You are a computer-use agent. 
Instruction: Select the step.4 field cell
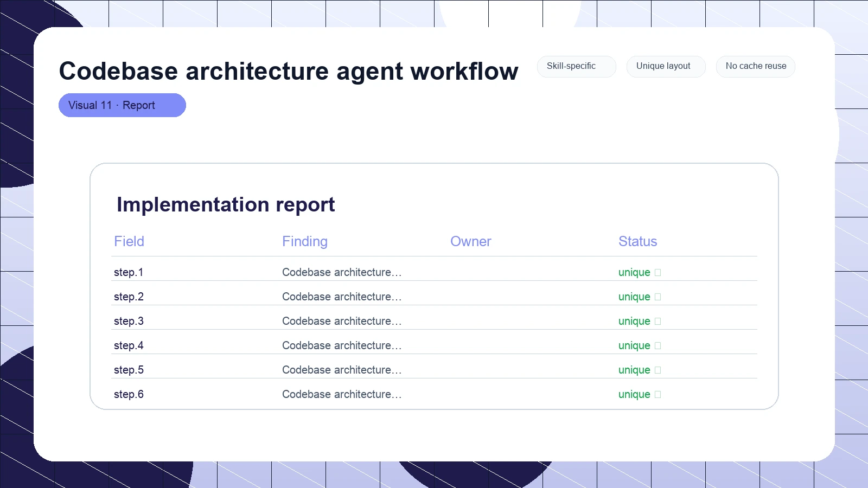129,345
